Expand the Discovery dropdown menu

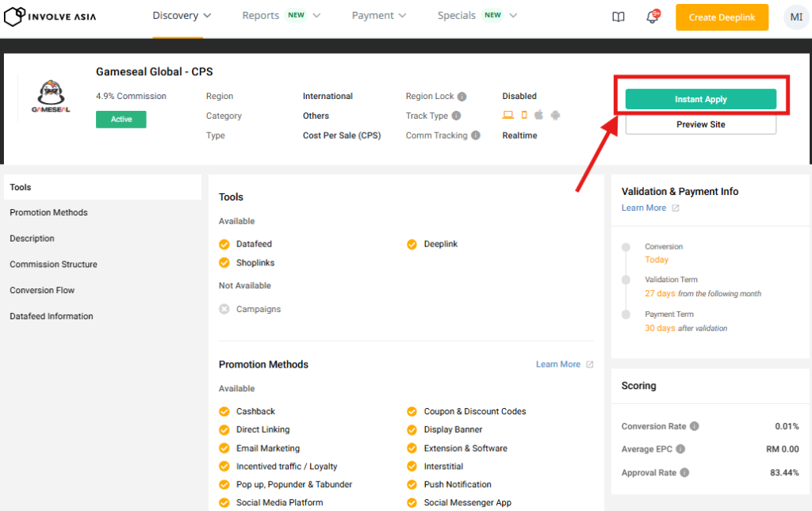point(182,16)
